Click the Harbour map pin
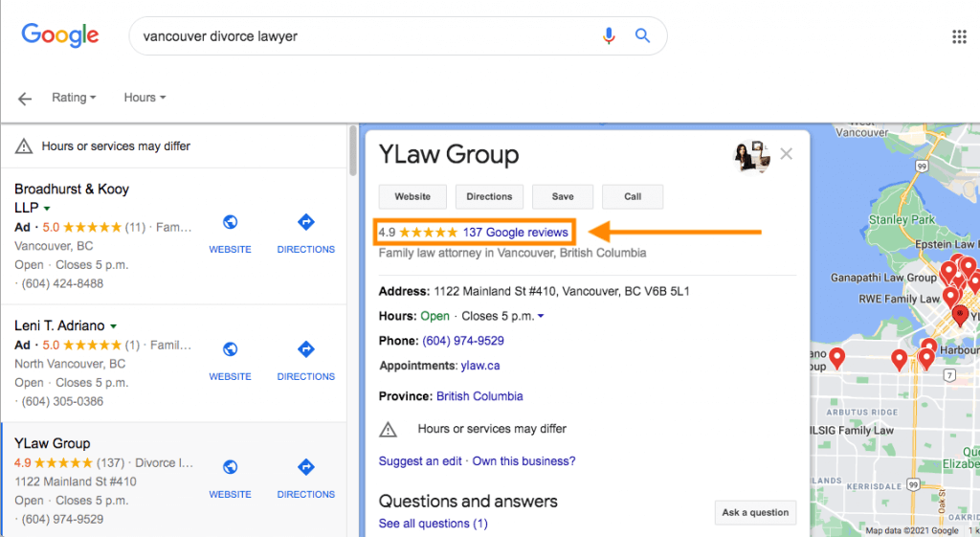The width and height of the screenshot is (980, 537). (x=929, y=347)
